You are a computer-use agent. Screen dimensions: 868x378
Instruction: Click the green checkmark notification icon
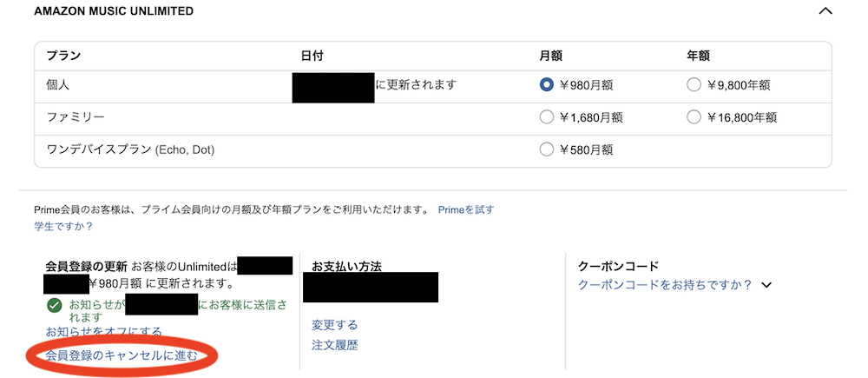pyautogui.click(x=55, y=306)
